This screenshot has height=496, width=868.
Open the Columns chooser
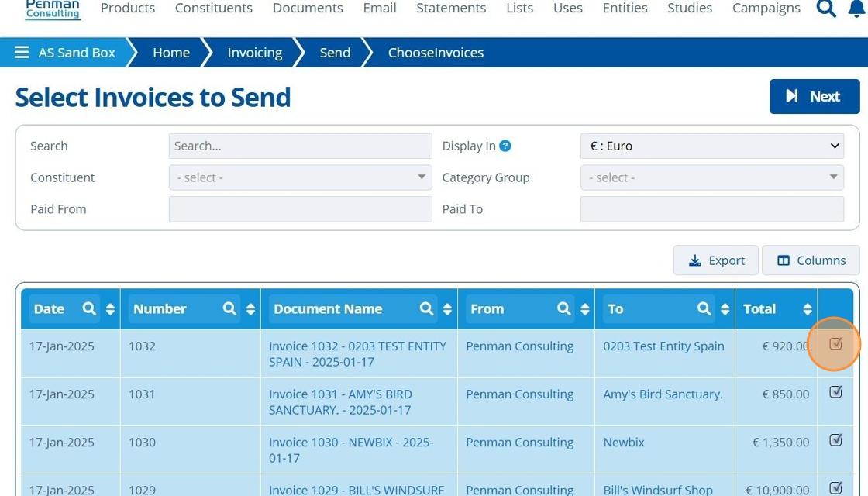point(811,260)
